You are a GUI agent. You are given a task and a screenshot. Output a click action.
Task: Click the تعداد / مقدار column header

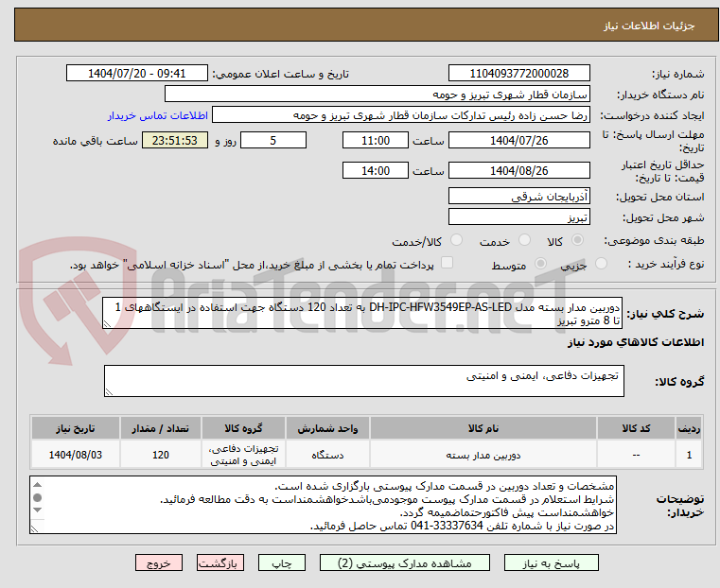160,428
